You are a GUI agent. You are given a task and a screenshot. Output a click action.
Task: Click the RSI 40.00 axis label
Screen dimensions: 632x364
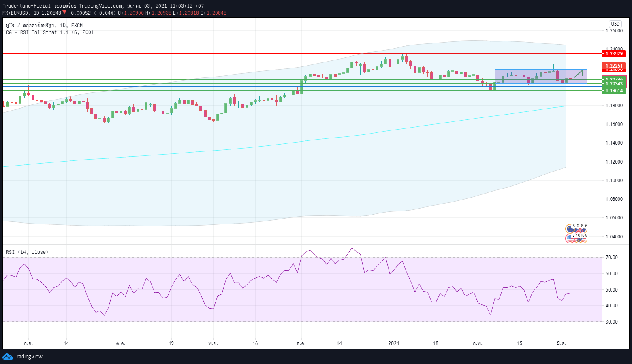point(612,306)
